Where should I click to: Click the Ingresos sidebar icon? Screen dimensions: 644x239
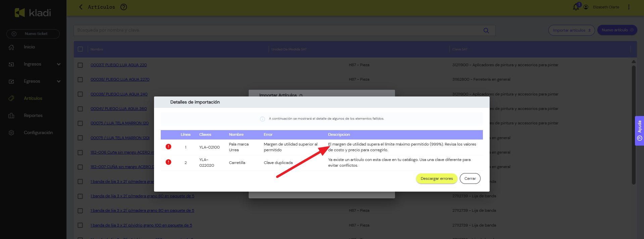click(11, 64)
